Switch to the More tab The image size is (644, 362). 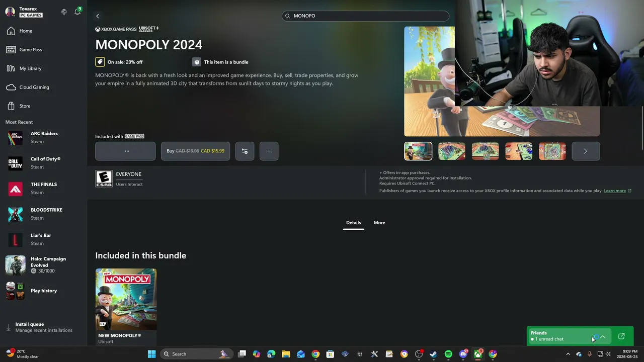[x=379, y=223]
